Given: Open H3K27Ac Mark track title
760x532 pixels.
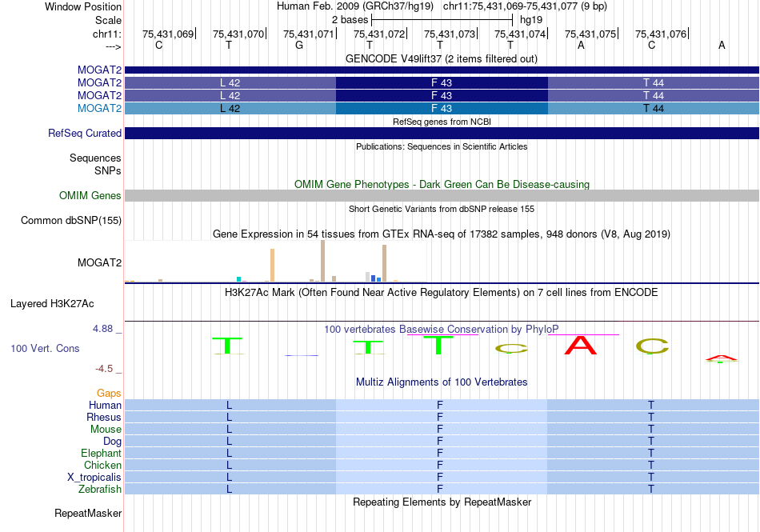Looking at the screenshot, I should [x=442, y=292].
